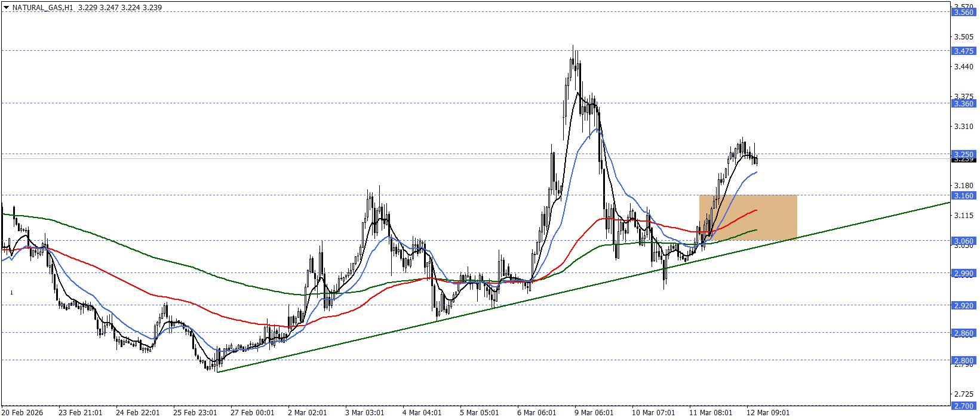Click the 2.920 price level tag

tap(963, 305)
